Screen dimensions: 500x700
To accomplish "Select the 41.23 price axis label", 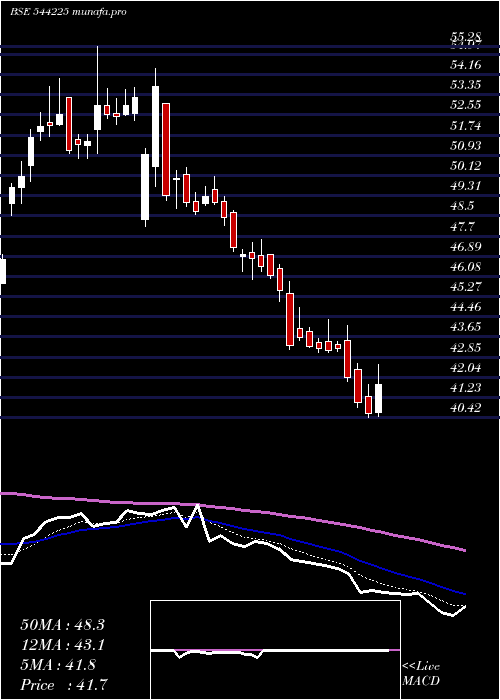I will tap(465, 388).
